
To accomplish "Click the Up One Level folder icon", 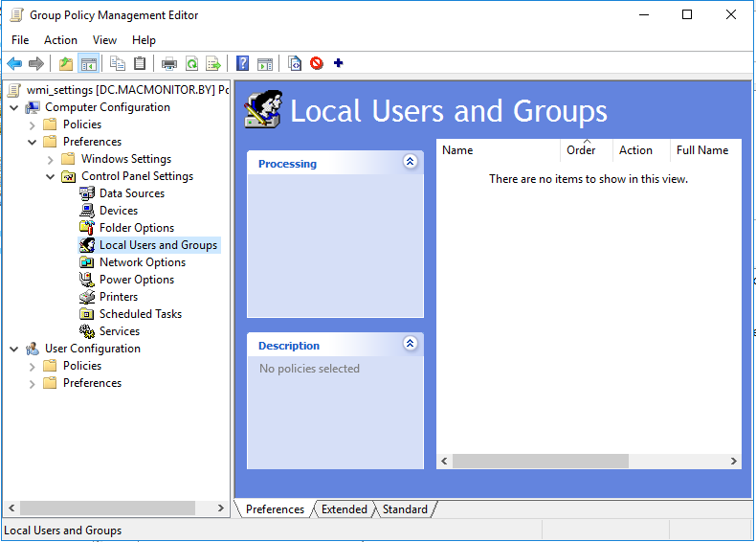I will pyautogui.click(x=65, y=64).
